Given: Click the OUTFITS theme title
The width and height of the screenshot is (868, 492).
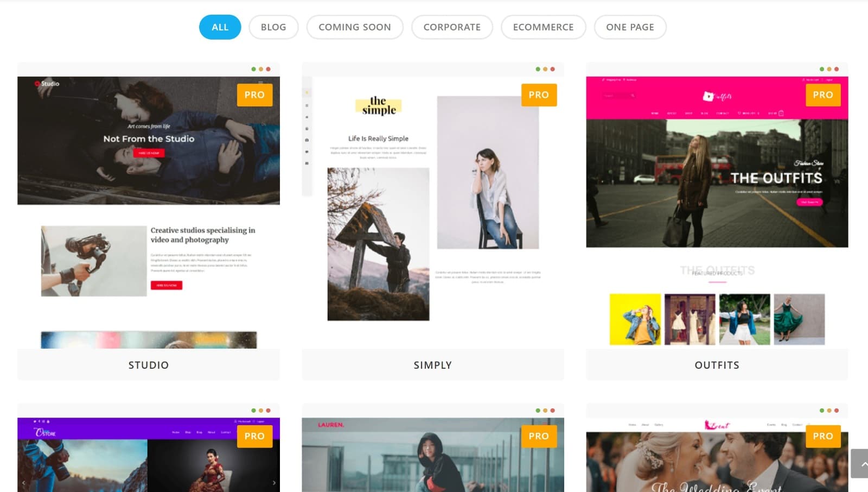Looking at the screenshot, I should pos(717,365).
